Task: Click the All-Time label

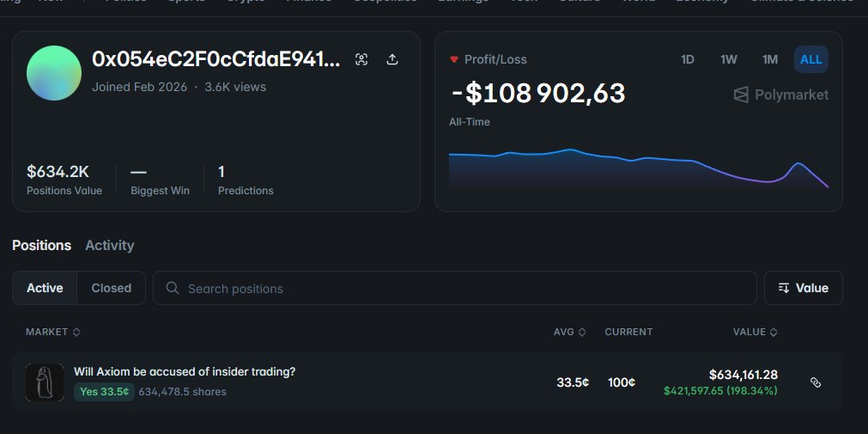Action: tap(470, 122)
